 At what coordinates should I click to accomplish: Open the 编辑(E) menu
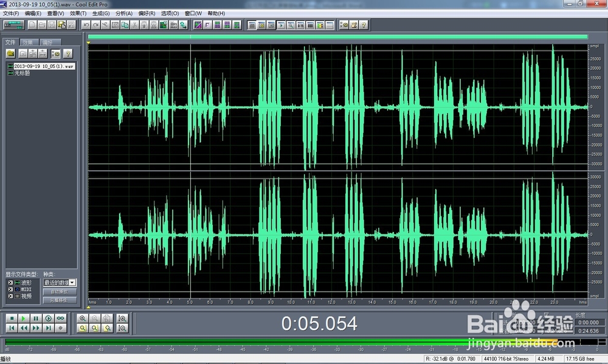pyautogui.click(x=33, y=13)
